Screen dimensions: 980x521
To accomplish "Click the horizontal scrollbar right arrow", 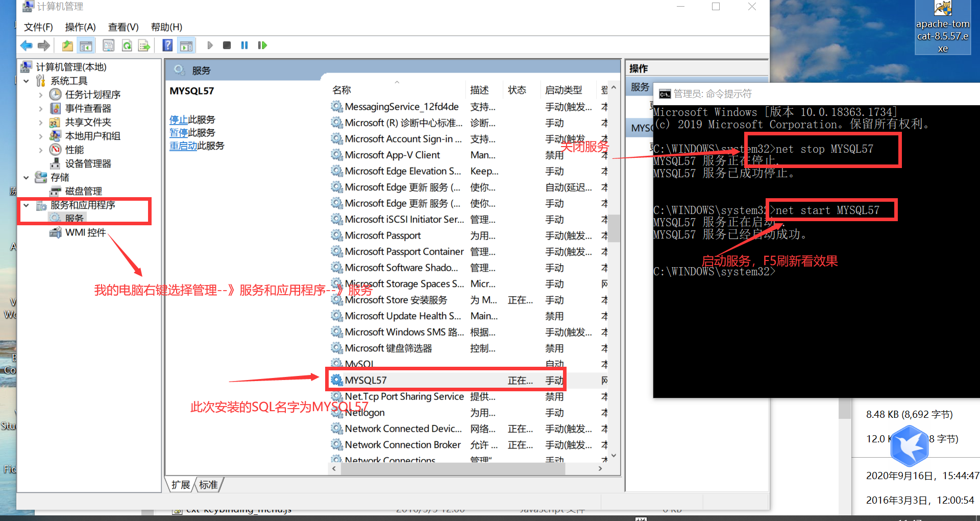I will 601,468.
